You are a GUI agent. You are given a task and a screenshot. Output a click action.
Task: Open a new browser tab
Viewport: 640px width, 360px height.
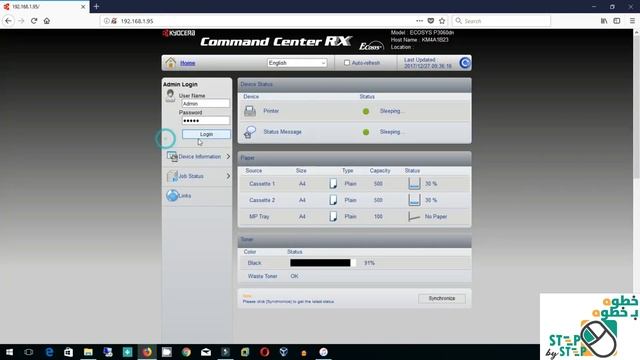pyautogui.click(x=96, y=7)
